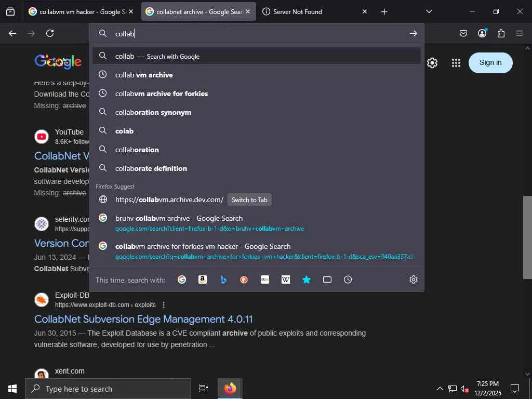Viewport: 532px width, 399px height.
Task: Open a new tab
Action: pyautogui.click(x=384, y=12)
